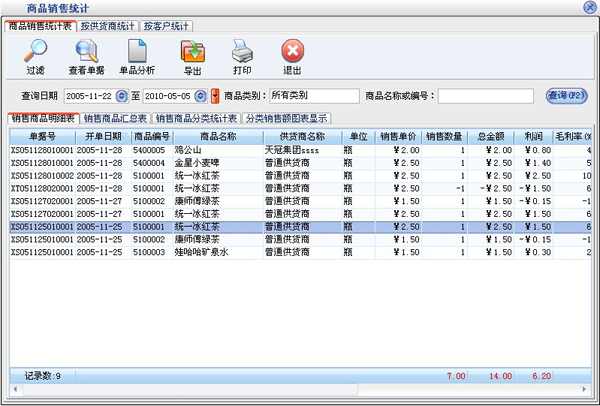
Task: Switch to the 按供货商统计 tab
Action: click(x=106, y=26)
